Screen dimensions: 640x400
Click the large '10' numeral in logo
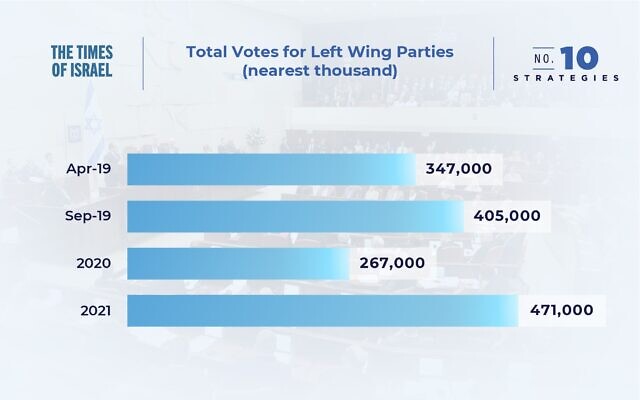[x=579, y=58]
